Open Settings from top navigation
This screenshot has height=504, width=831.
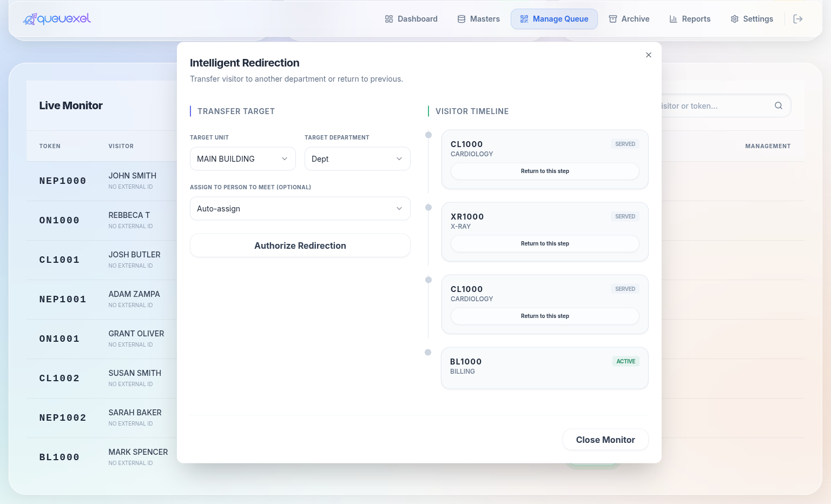click(x=751, y=19)
